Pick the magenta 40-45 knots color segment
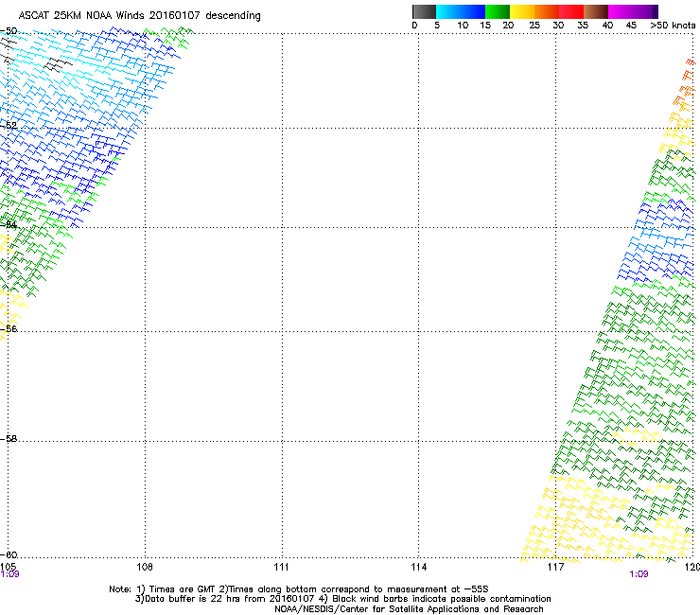The image size is (700, 615). click(x=621, y=11)
